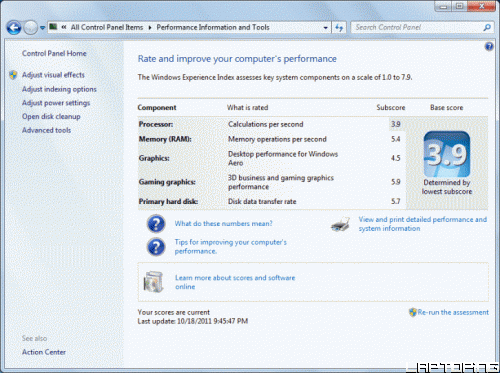The height and width of the screenshot is (373, 500).
Task: Click question icon beside What do these numbers mean
Action: tap(156, 224)
